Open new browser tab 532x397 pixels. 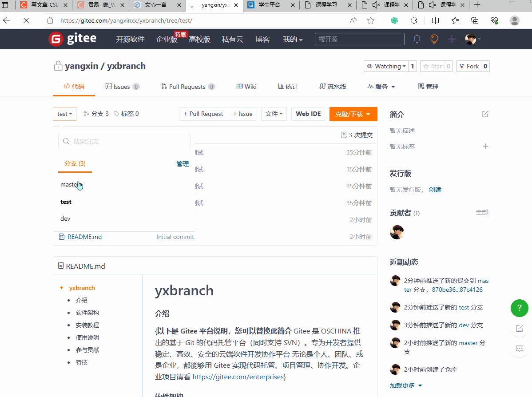pos(477,5)
